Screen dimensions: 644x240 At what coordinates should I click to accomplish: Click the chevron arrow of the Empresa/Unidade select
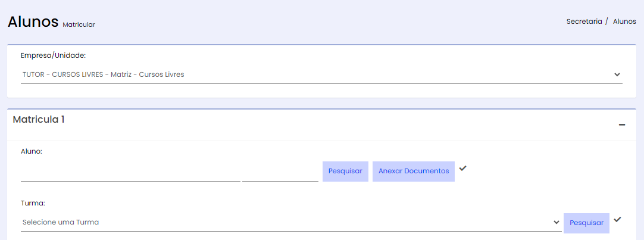(617, 75)
